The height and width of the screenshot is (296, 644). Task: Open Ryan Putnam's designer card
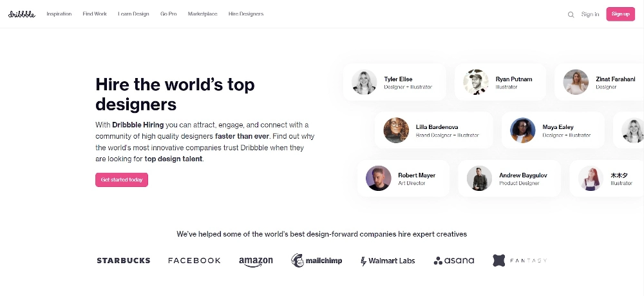click(x=500, y=83)
